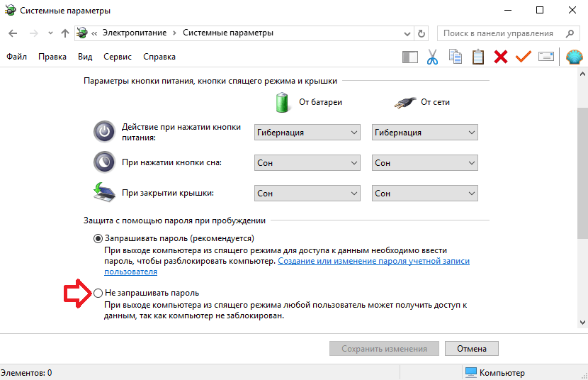588x380 pixels.
Task: Click the scissors Cut icon in toolbar
Action: click(432, 57)
